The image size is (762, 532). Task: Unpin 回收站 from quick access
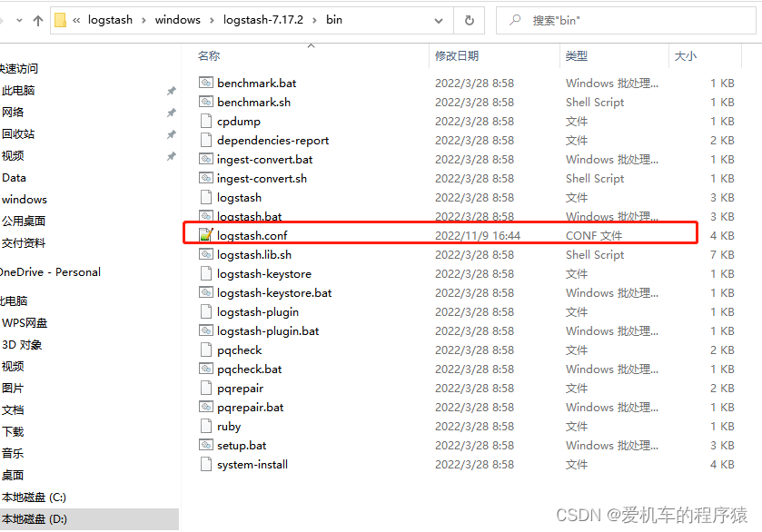(171, 134)
